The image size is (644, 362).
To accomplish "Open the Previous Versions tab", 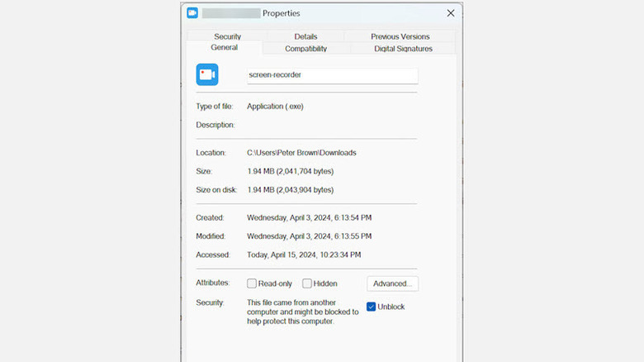I will [x=400, y=36].
